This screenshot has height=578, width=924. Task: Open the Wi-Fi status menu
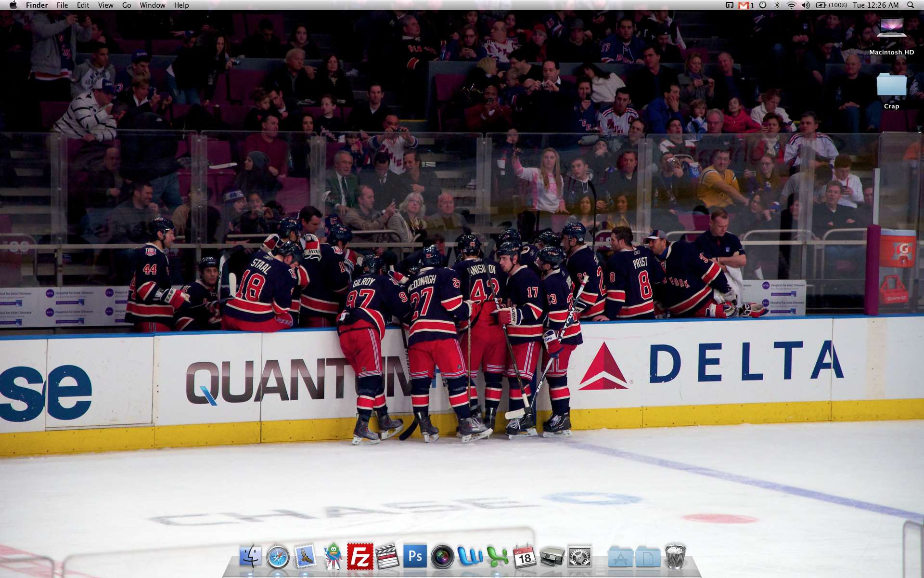click(x=791, y=5)
